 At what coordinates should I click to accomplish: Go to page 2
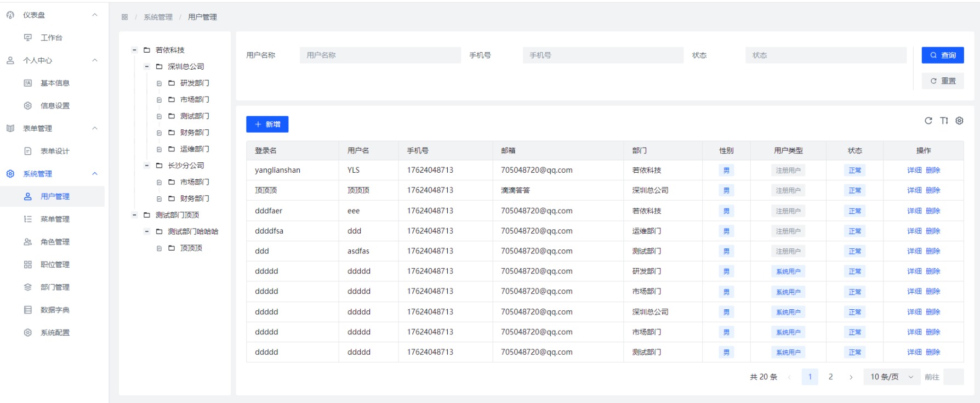coord(830,377)
